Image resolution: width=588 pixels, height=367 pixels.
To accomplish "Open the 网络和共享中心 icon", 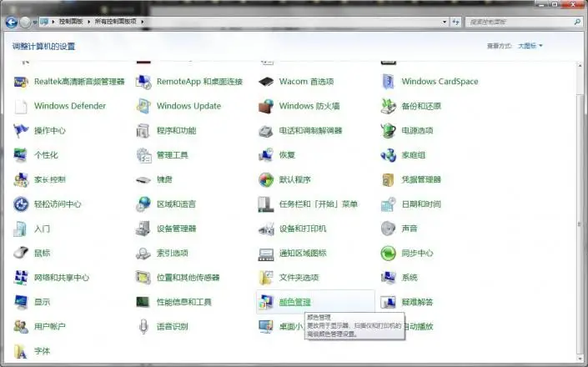I will tap(21, 278).
